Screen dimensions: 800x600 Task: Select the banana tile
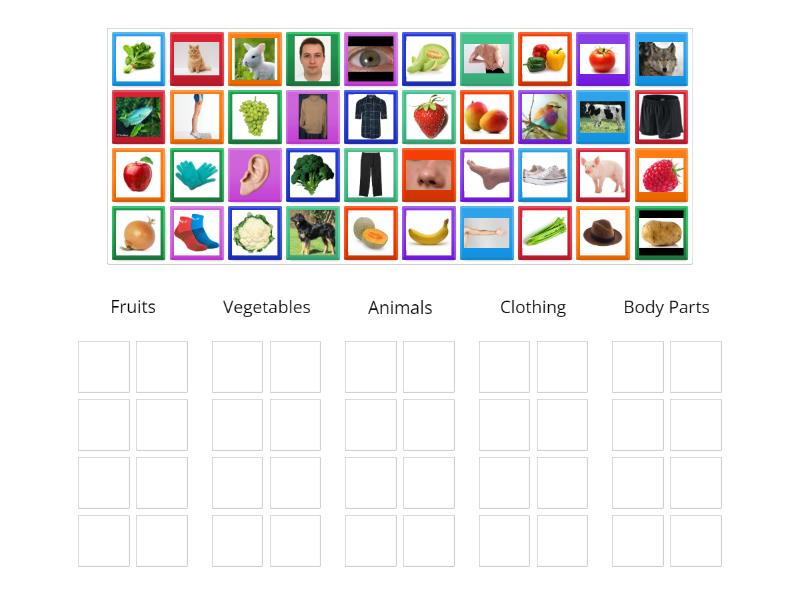pos(429,233)
